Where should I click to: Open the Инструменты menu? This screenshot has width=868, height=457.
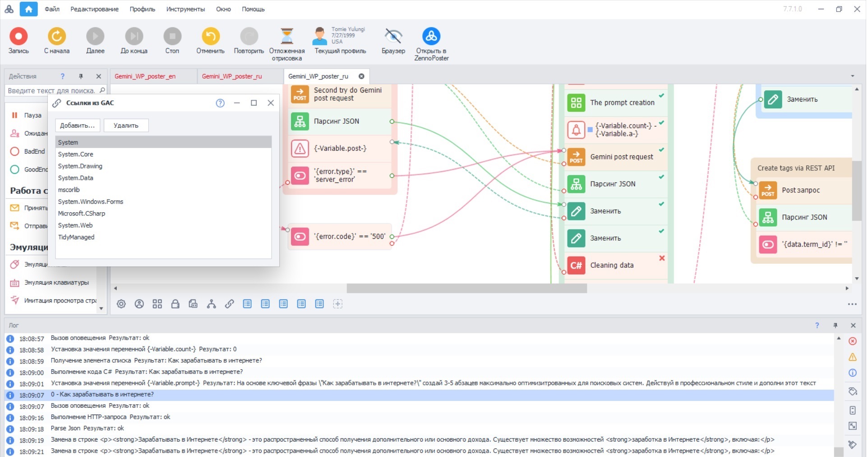[x=185, y=9]
